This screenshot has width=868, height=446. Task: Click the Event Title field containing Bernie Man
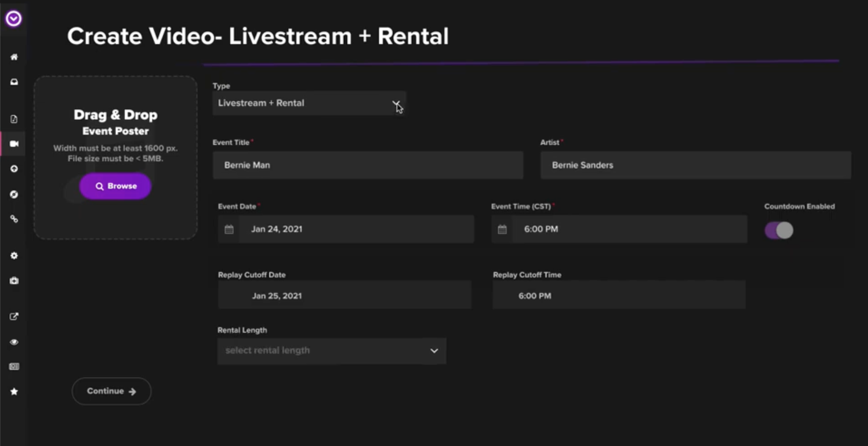[368, 165]
